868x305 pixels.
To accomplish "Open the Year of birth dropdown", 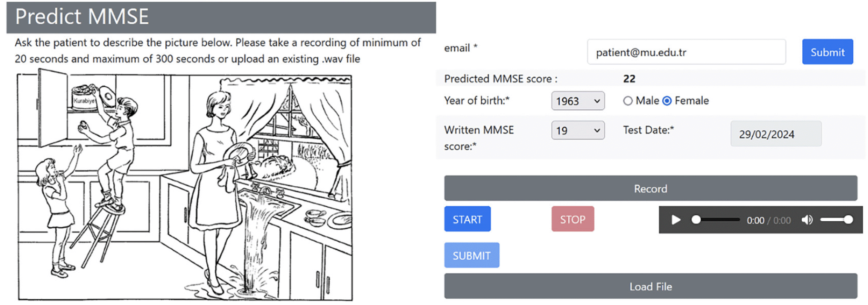I will tap(578, 101).
